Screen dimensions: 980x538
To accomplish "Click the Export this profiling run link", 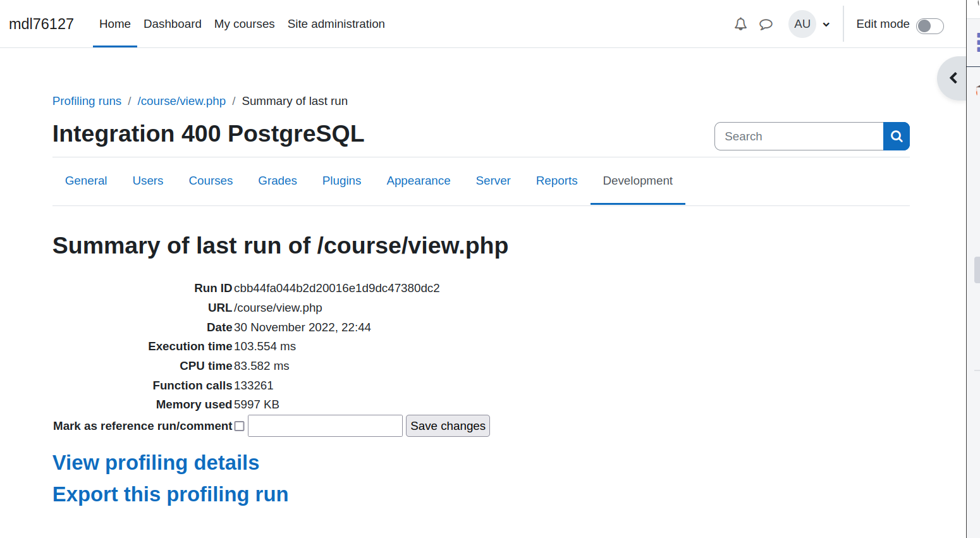I will tap(171, 494).
